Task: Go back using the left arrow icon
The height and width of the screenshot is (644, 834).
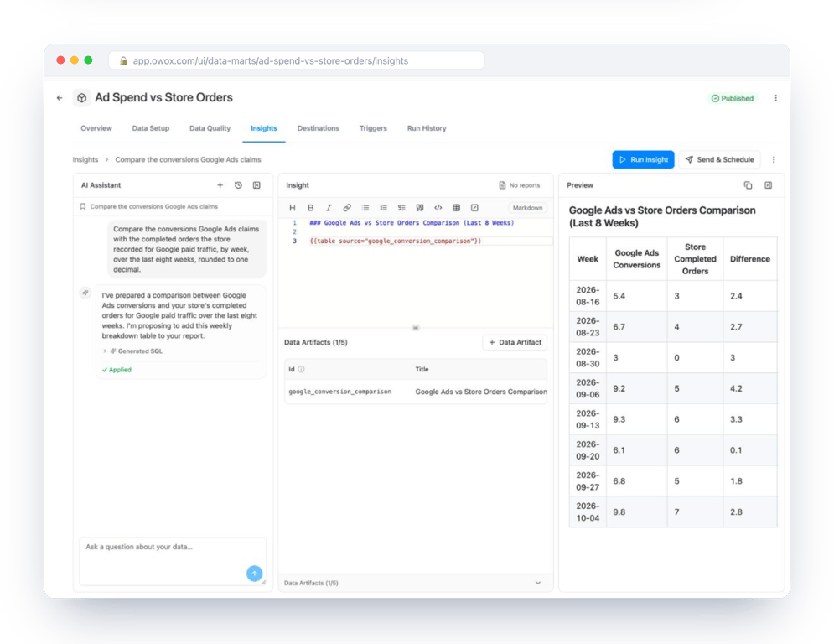Action: (60, 98)
